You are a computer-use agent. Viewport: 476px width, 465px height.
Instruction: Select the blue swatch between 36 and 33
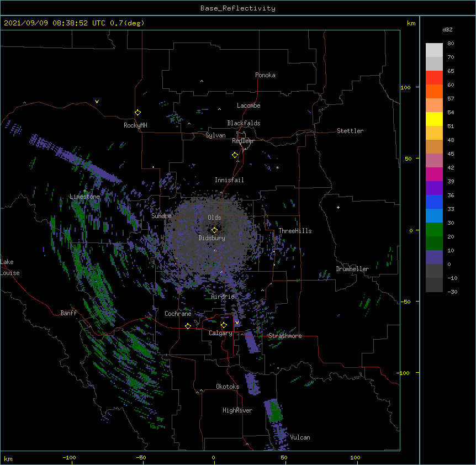point(434,202)
